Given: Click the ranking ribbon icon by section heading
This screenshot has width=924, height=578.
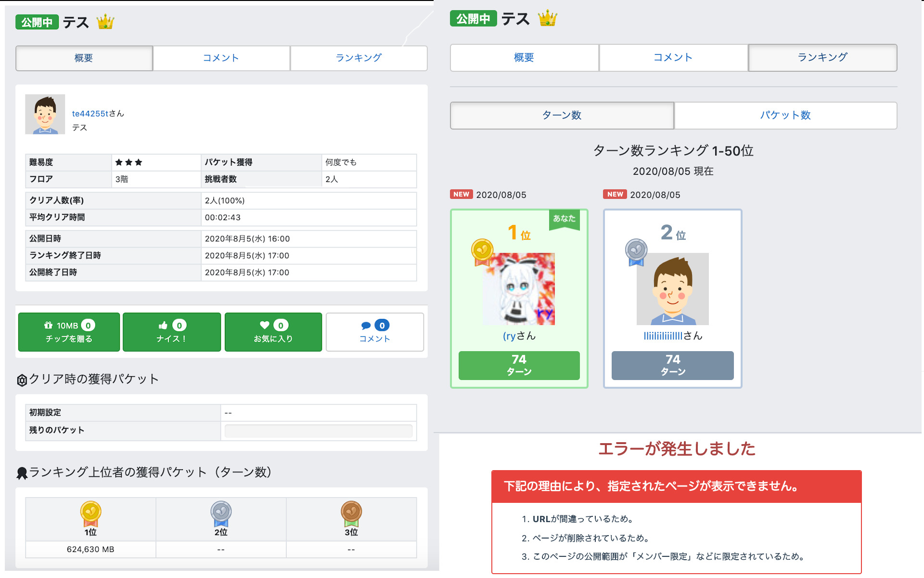Looking at the screenshot, I should click(22, 473).
